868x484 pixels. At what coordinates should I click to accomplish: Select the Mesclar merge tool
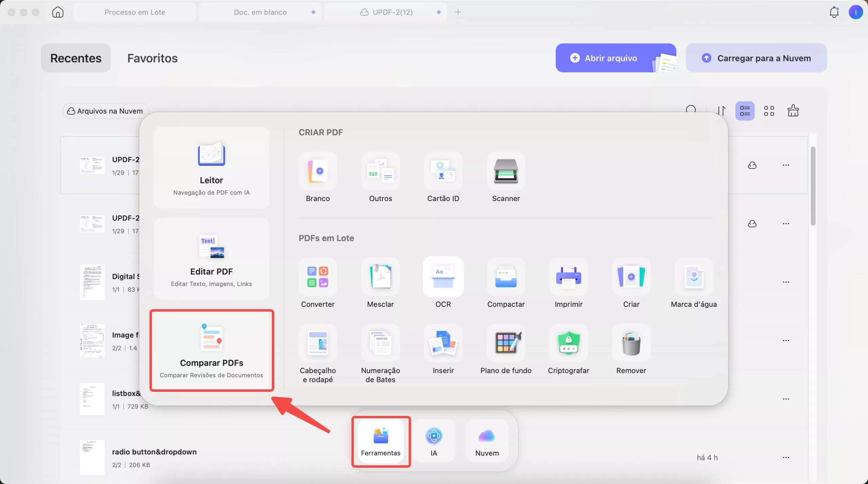click(380, 277)
